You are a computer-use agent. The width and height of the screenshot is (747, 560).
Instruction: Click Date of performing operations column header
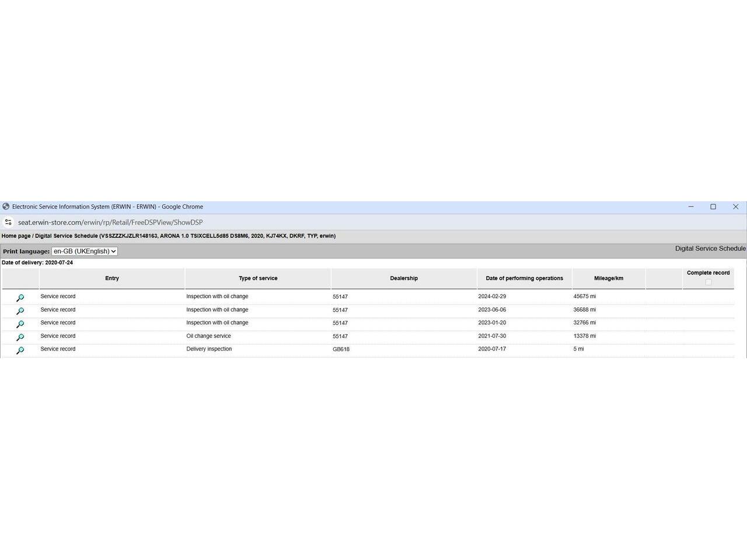pos(524,278)
